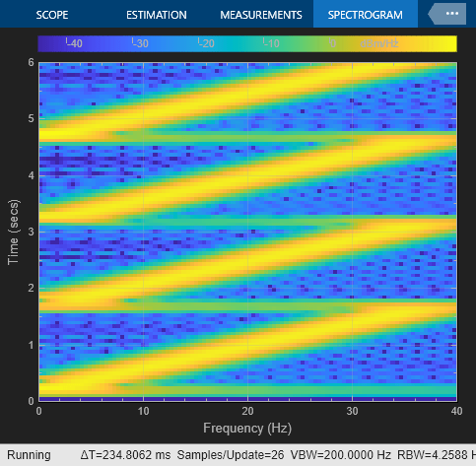Click the RBW=4.2588 status readout
476x466 pixels.
point(437,455)
